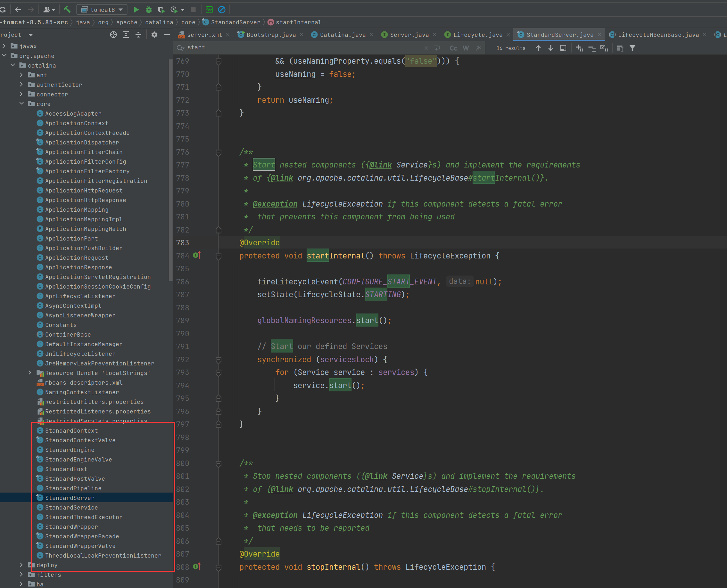Click the new line arrow in search field
Image resolution: width=727 pixels, height=588 pixels.
pos(437,48)
